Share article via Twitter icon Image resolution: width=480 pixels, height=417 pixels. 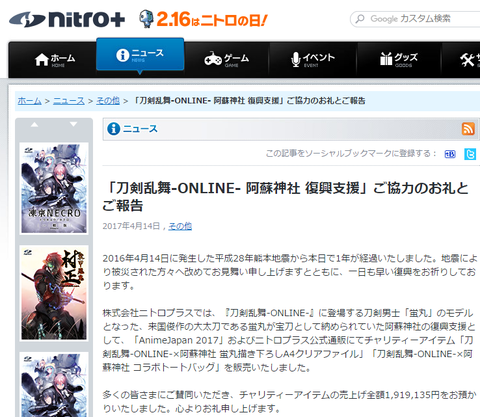[x=470, y=154]
